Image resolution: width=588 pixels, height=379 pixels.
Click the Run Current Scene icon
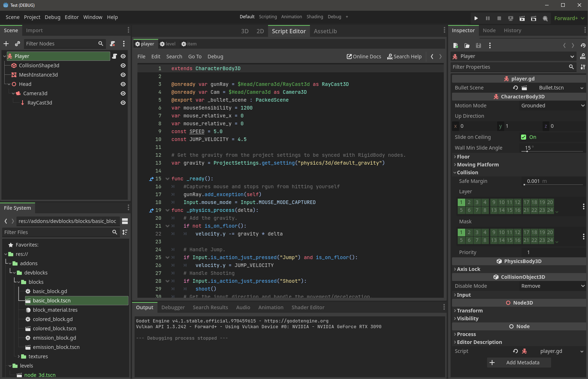click(522, 18)
